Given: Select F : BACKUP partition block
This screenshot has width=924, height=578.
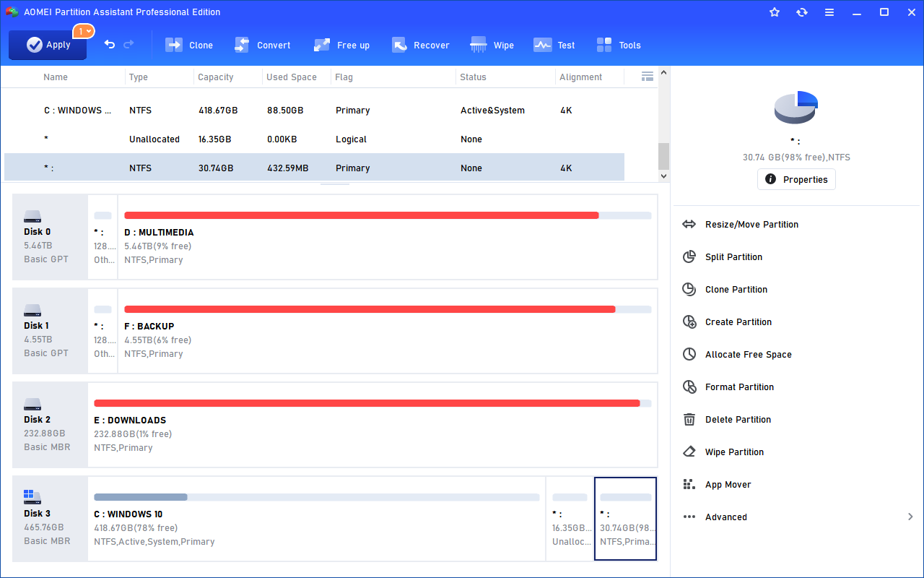Looking at the screenshot, I should pyautogui.click(x=388, y=331).
